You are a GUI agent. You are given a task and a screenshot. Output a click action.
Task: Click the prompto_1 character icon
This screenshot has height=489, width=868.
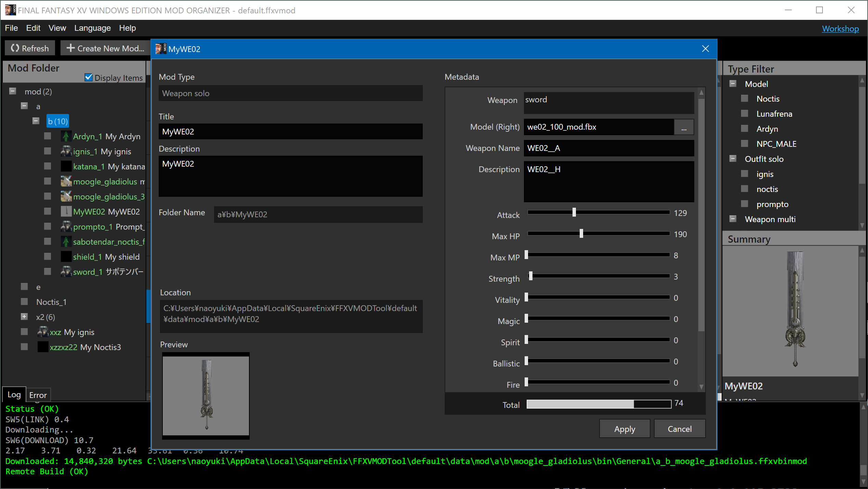66,226
